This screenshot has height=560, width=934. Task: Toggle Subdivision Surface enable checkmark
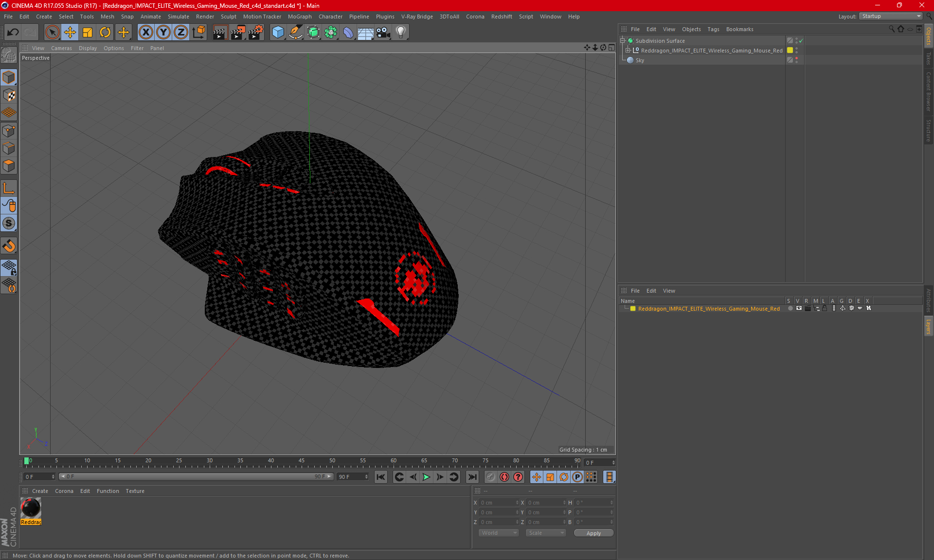(801, 41)
